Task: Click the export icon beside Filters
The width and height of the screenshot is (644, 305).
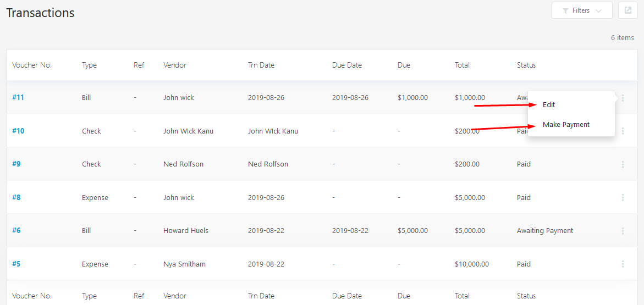Action: (x=628, y=10)
